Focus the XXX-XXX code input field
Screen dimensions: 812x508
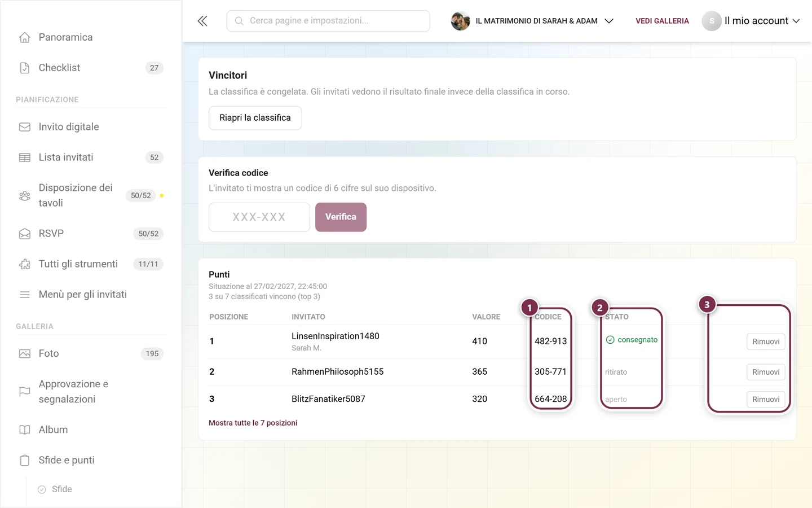(x=259, y=217)
